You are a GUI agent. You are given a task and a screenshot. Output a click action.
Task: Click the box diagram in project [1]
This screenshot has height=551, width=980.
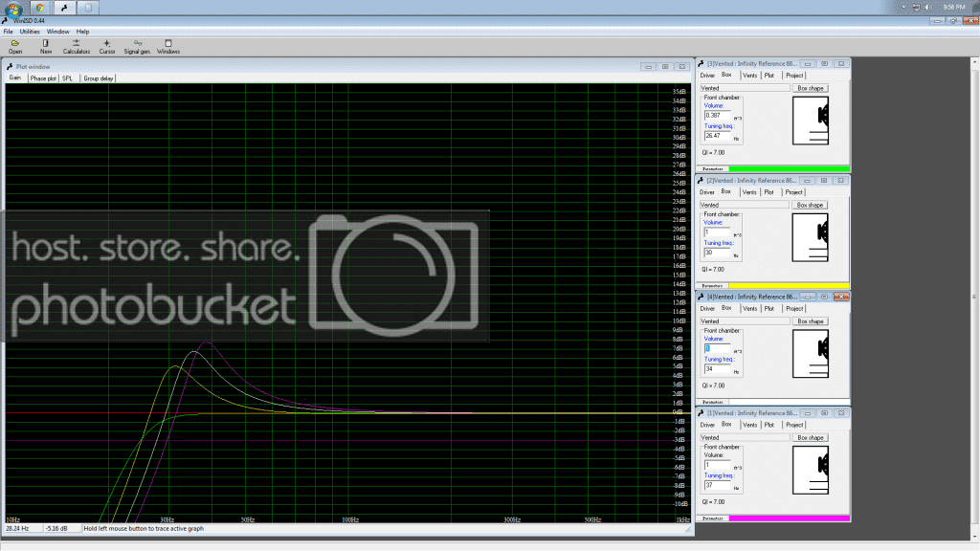tap(811, 470)
